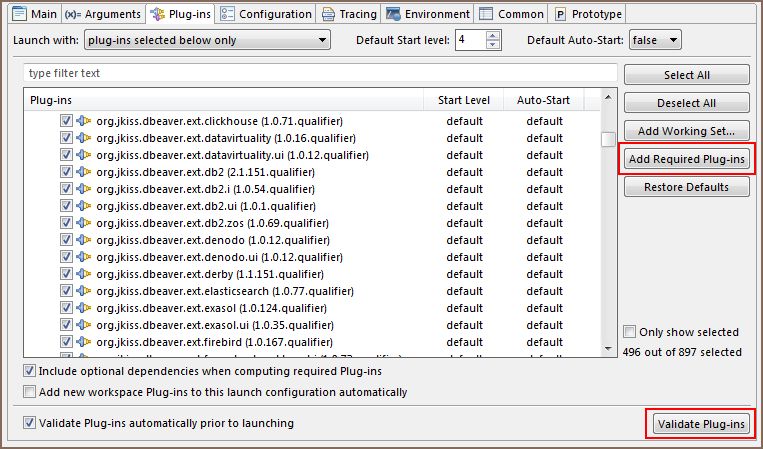Uncheck org.jkiss.dbeaver.ext.elasticsearch plug-in checkbox
Image resolution: width=763 pixels, height=449 pixels.
coord(66,291)
